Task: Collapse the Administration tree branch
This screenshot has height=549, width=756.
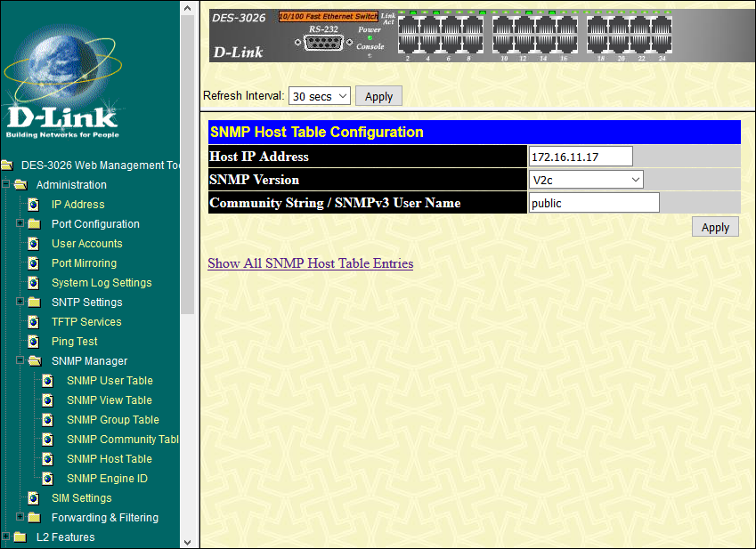Action: [x=6, y=184]
